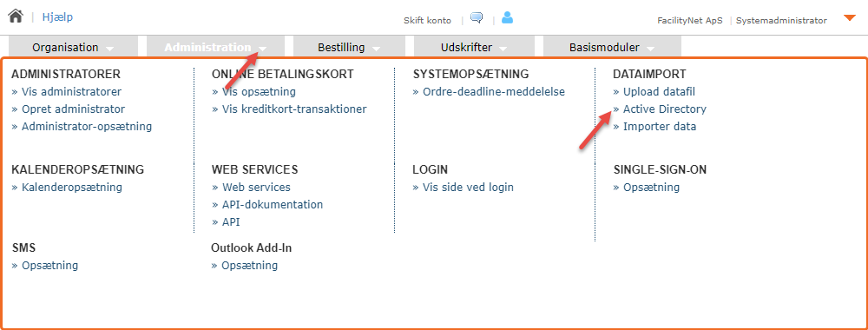Click the Outlook Add-In heading
Image resolution: width=868 pixels, height=330 pixels.
(252, 248)
